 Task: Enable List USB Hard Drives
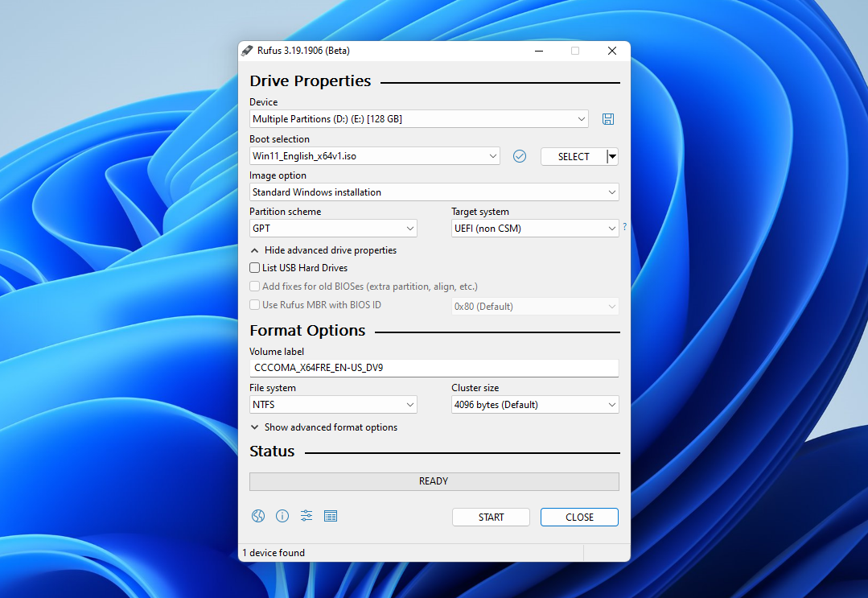pyautogui.click(x=254, y=267)
